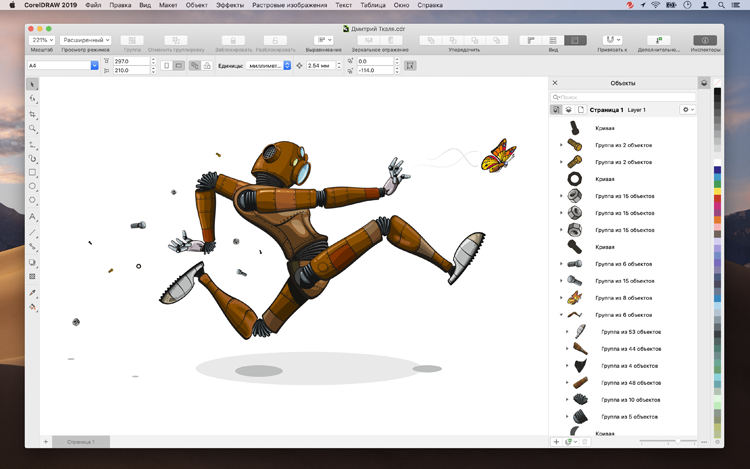This screenshot has height=469, width=750.
Task: Click the mirror horizontally button
Action: [x=369, y=41]
